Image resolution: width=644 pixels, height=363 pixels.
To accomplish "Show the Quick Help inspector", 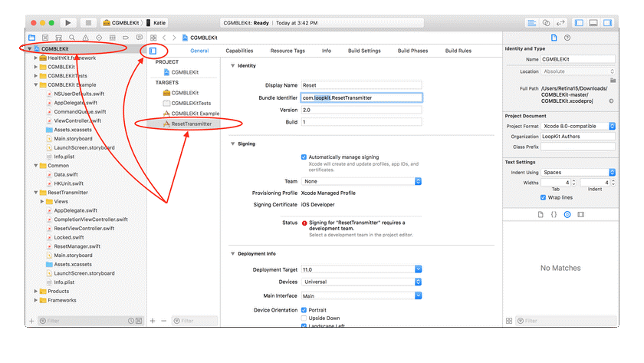I will pyautogui.click(x=567, y=38).
